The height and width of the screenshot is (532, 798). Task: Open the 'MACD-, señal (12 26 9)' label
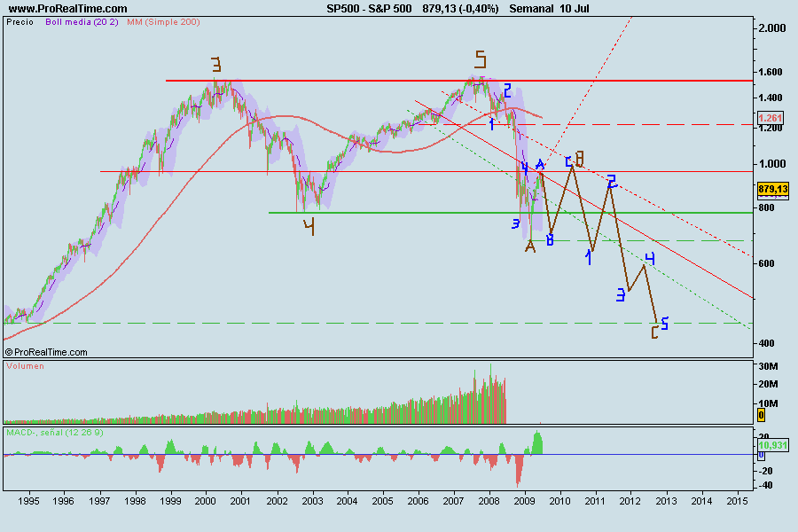pyautogui.click(x=55, y=432)
